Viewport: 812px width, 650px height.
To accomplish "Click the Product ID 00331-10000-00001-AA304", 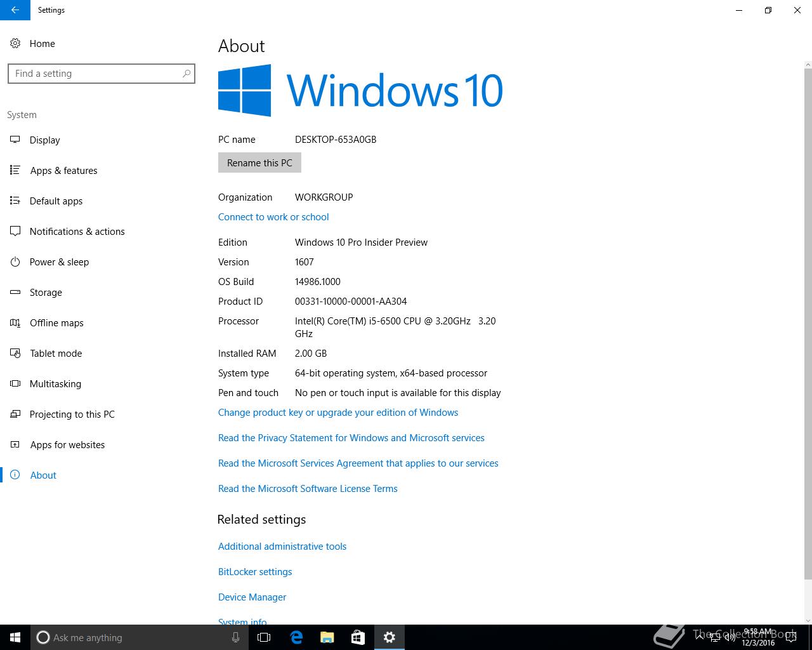I will (351, 301).
